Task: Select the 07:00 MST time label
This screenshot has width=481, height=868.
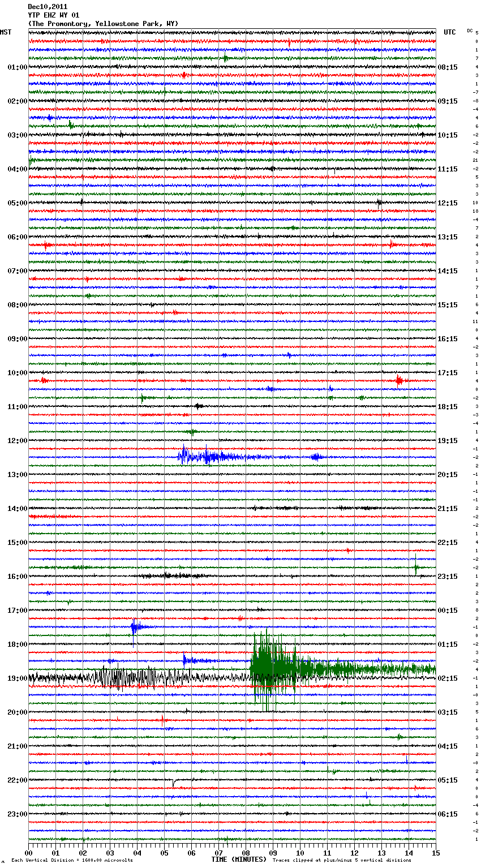Action: tap(18, 271)
